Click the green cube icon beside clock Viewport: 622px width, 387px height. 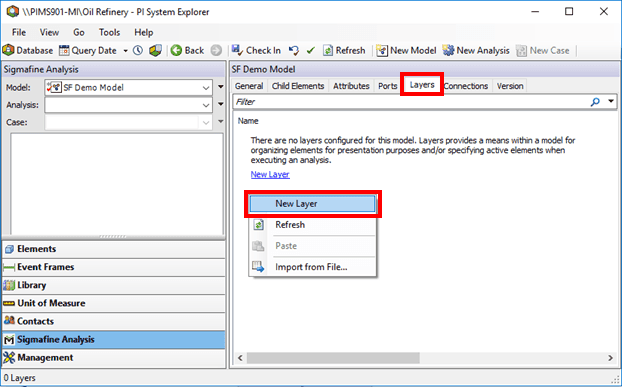click(156, 50)
